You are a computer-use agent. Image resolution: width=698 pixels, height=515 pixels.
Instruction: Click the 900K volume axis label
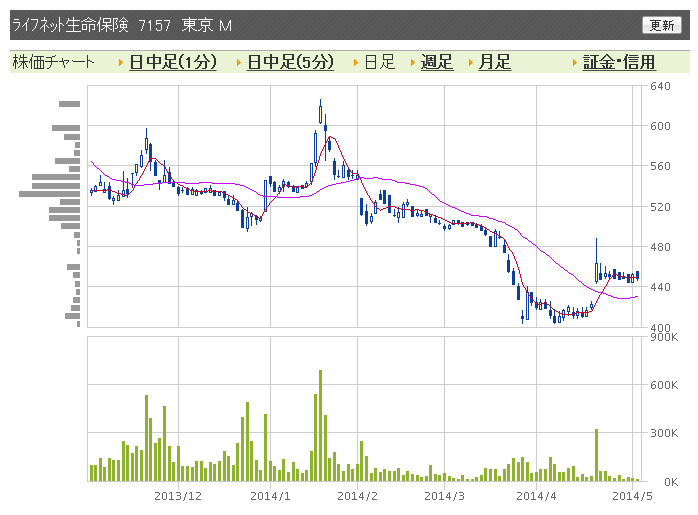click(x=664, y=337)
